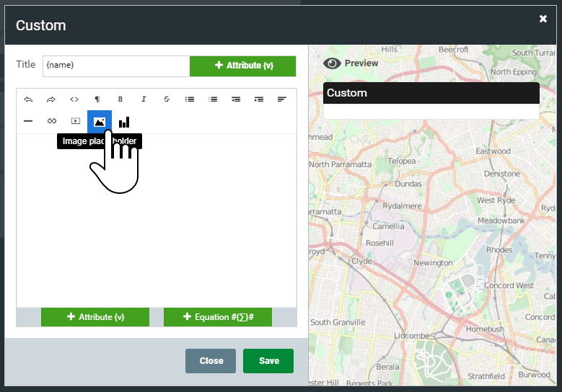This screenshot has height=392, width=562.
Task: Toggle bold formatting
Action: pos(120,99)
